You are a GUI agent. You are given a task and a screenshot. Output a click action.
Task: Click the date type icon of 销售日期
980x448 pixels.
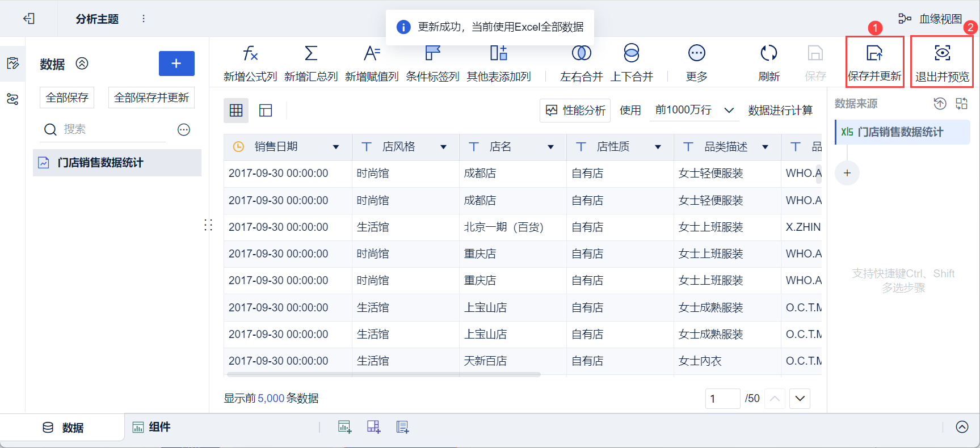pyautogui.click(x=239, y=147)
